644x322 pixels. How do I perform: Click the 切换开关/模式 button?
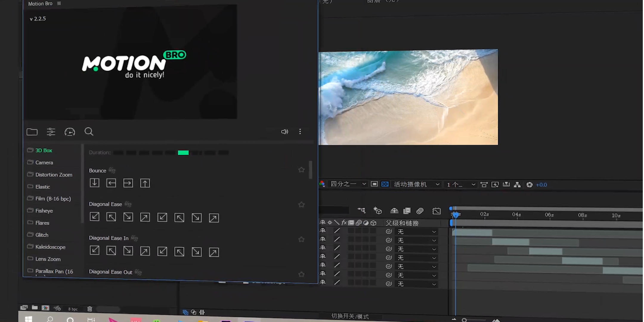[x=350, y=316]
